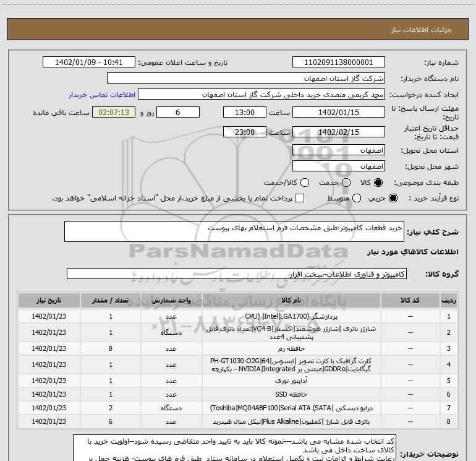
Task: Click the price validity date 1402/02/15
Action: [339, 132]
